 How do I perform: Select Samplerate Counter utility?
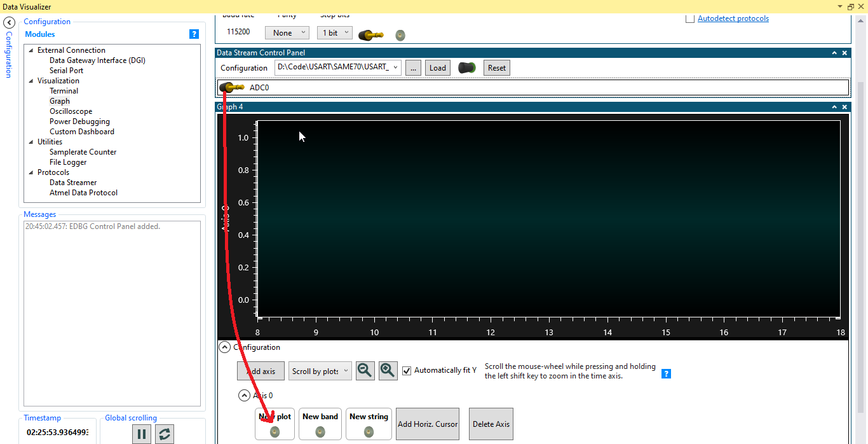point(83,152)
